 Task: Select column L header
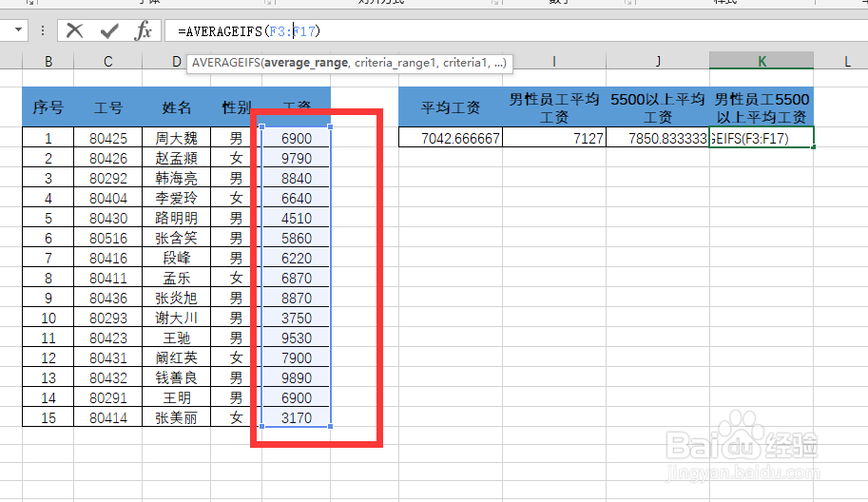(x=847, y=62)
